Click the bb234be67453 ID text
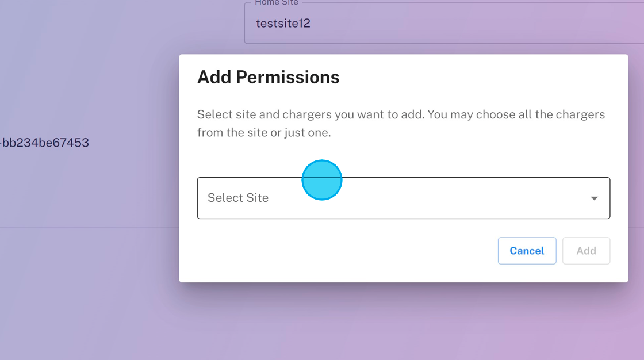 [x=45, y=143]
